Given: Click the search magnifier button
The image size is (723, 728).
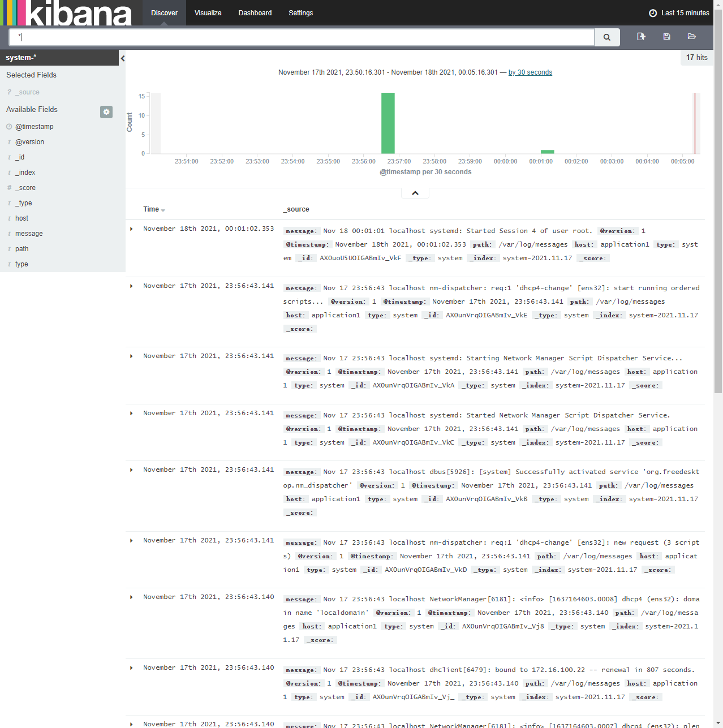Looking at the screenshot, I should 607,37.
